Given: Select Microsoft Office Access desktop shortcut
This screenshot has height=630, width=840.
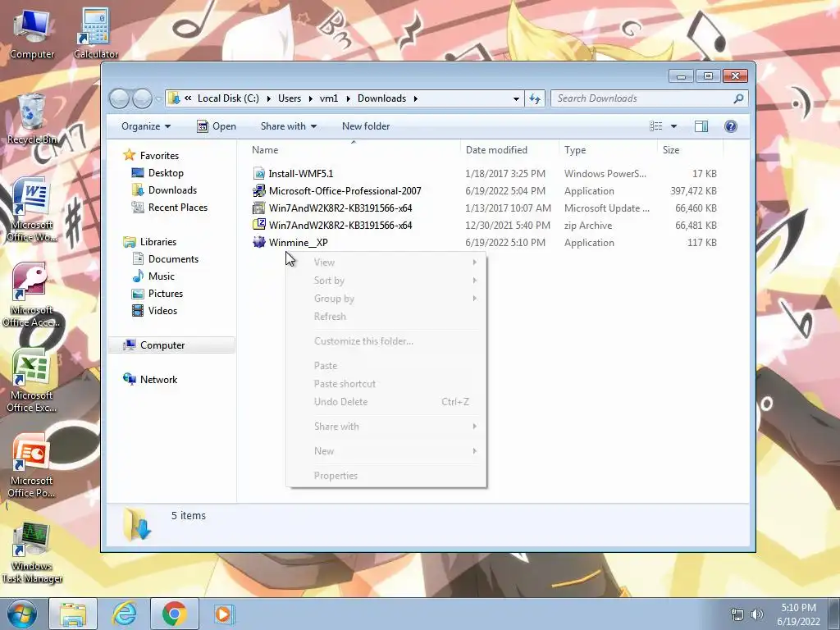Looking at the screenshot, I should [30, 295].
